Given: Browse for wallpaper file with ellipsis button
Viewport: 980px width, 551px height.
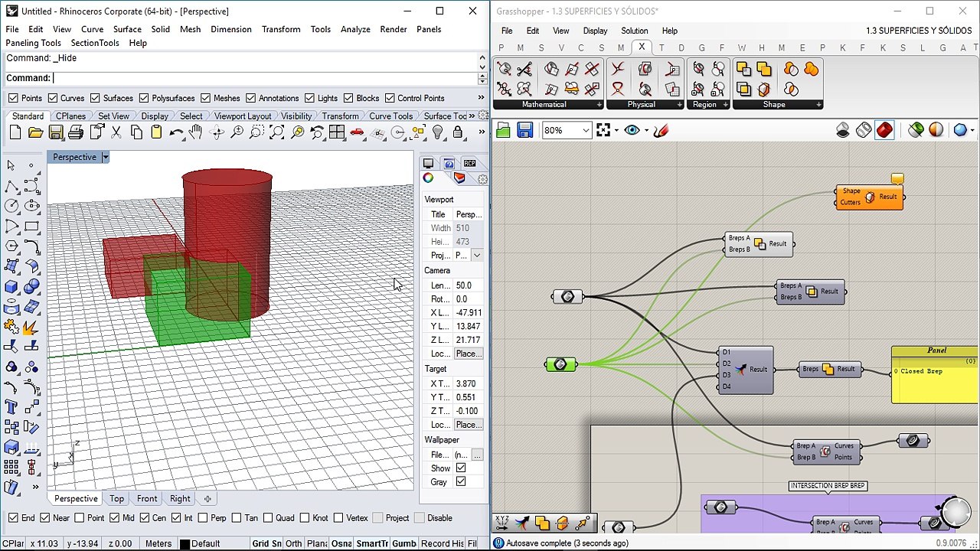Looking at the screenshot, I should pyautogui.click(x=477, y=455).
